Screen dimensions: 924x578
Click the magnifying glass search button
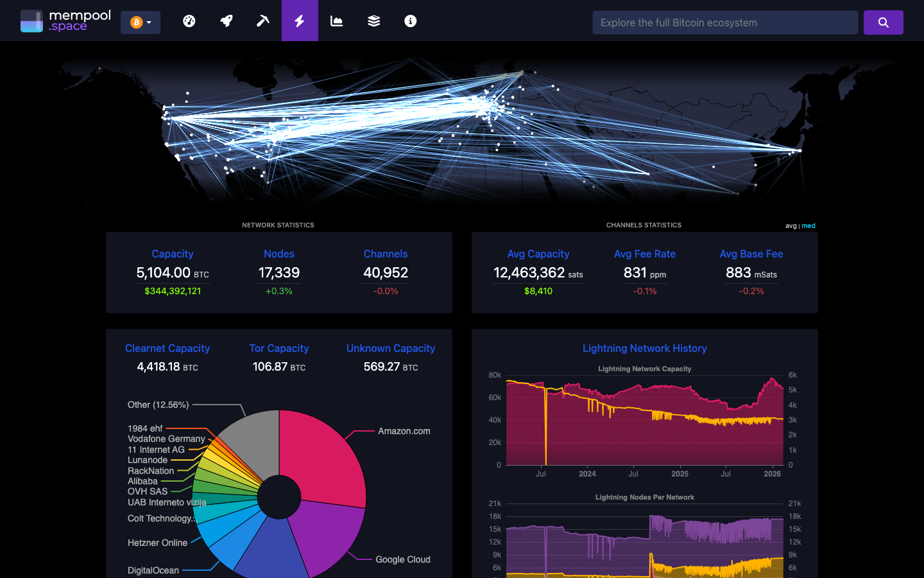[x=884, y=22]
